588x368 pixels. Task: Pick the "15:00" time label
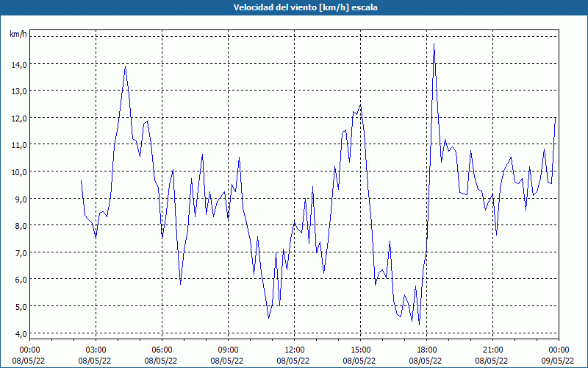coord(360,350)
